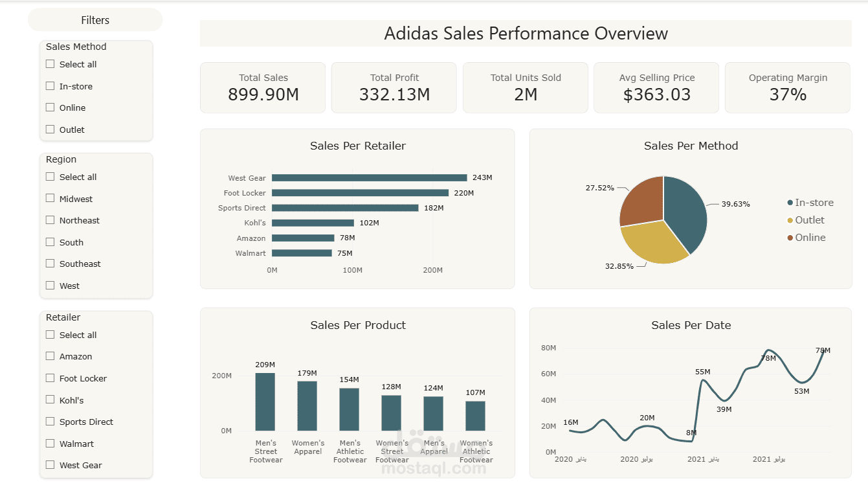This screenshot has height=487, width=868.
Task: Click the Avg Selling Price $363.03 card
Action: pyautogui.click(x=656, y=87)
